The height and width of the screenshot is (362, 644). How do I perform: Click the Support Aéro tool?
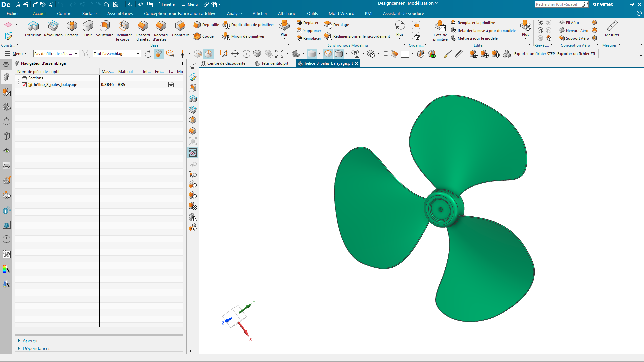coord(574,38)
